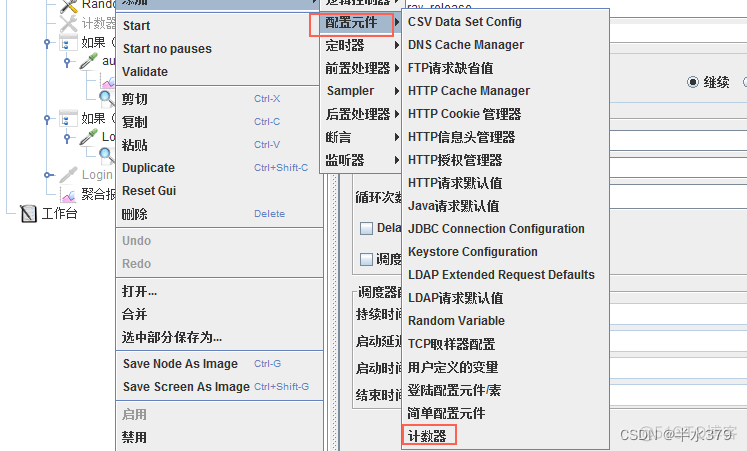The height and width of the screenshot is (451, 747).
Task: Add CSV Data Set Config element
Action: (505, 22)
